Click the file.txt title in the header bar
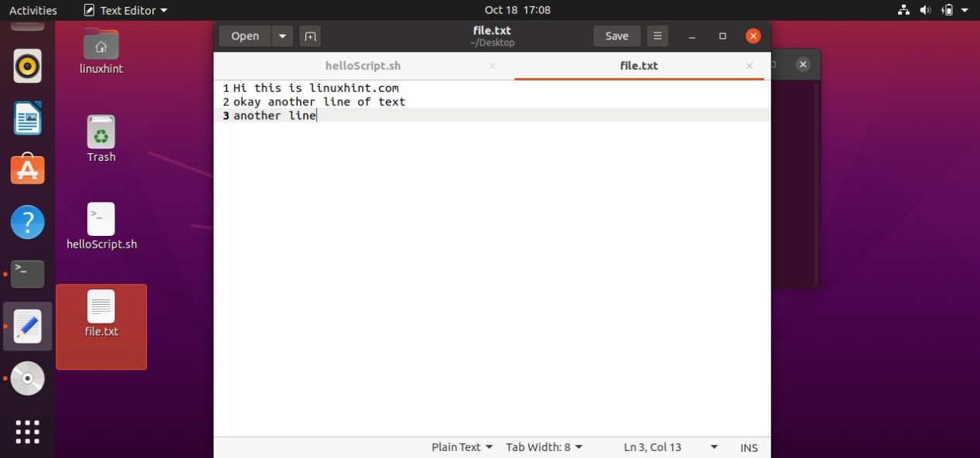Viewport: 980px width, 458px height. [492, 30]
